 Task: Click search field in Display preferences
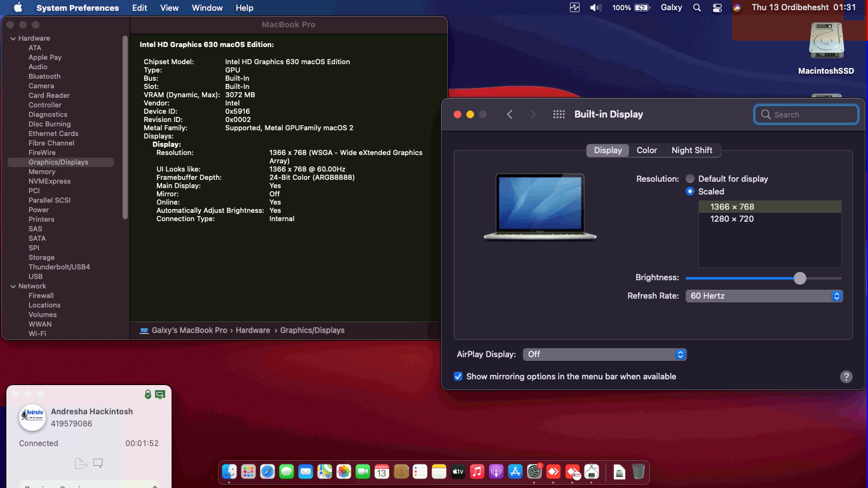[806, 114]
